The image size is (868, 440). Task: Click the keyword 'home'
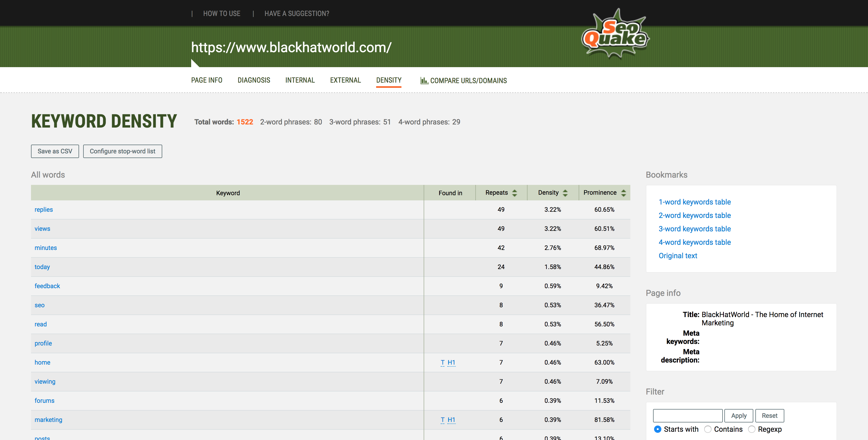click(42, 363)
